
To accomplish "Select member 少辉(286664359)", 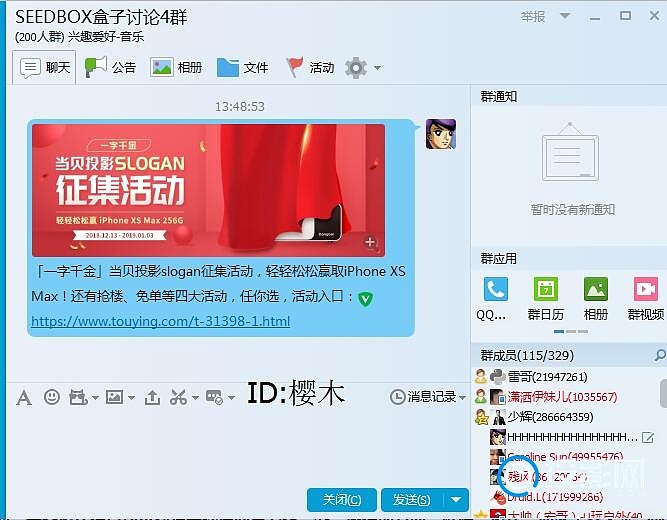I will click(x=550, y=417).
